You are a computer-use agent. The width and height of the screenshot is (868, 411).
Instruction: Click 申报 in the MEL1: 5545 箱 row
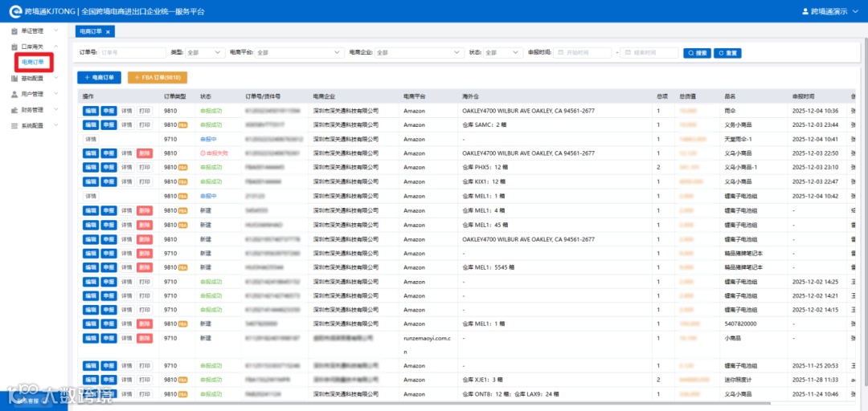108,267
